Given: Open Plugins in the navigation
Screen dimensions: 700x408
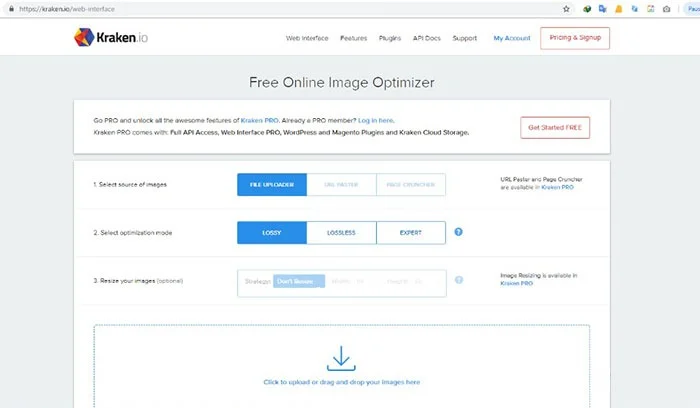Looking at the screenshot, I should click(x=390, y=38).
